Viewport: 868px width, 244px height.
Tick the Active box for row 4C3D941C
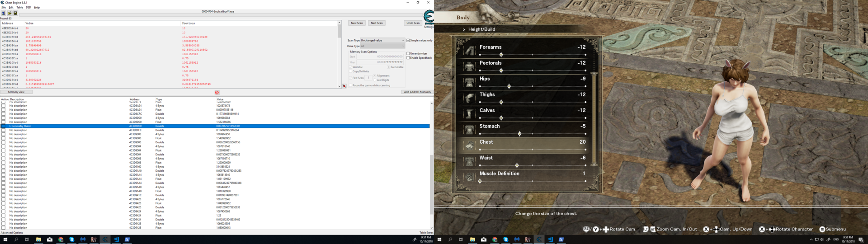[x=4, y=195]
